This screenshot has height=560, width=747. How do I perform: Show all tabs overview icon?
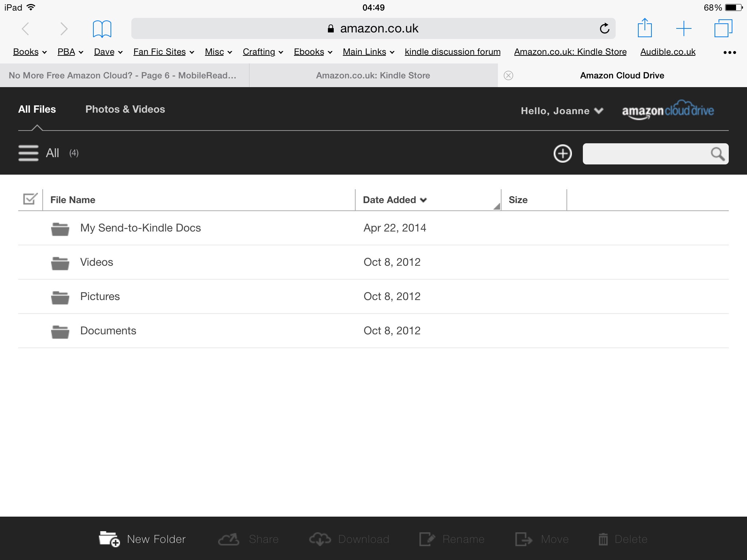tap(723, 28)
